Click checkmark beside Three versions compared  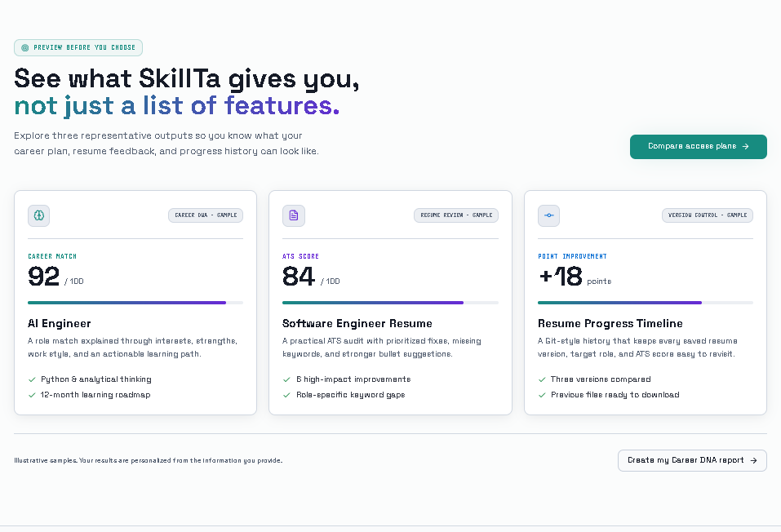pos(542,379)
